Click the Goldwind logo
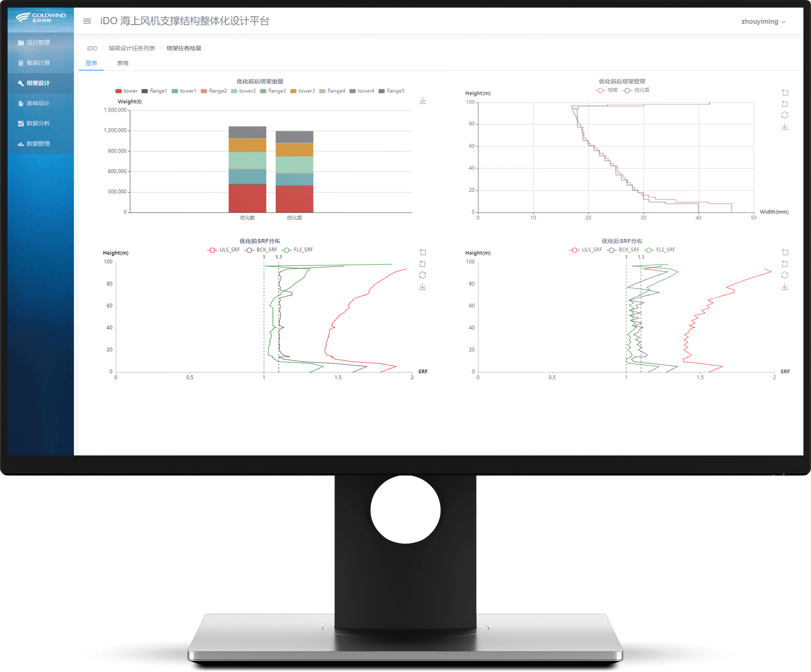The image size is (811, 672). 41,17
